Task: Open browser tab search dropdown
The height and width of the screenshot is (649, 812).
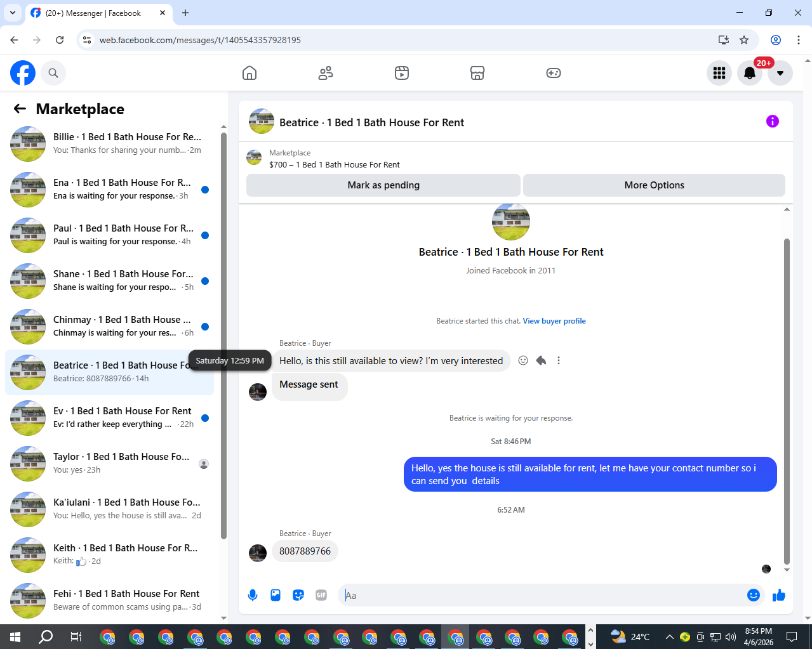Action: click(13, 13)
